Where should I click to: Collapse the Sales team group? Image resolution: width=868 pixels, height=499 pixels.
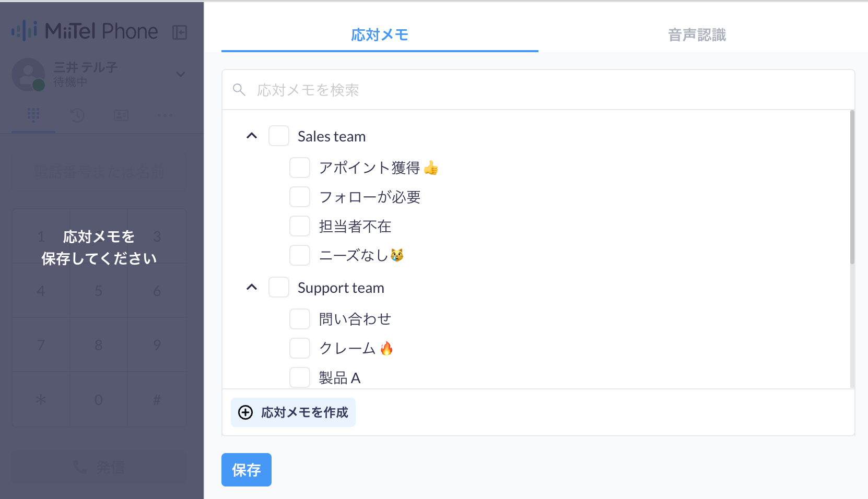[252, 136]
